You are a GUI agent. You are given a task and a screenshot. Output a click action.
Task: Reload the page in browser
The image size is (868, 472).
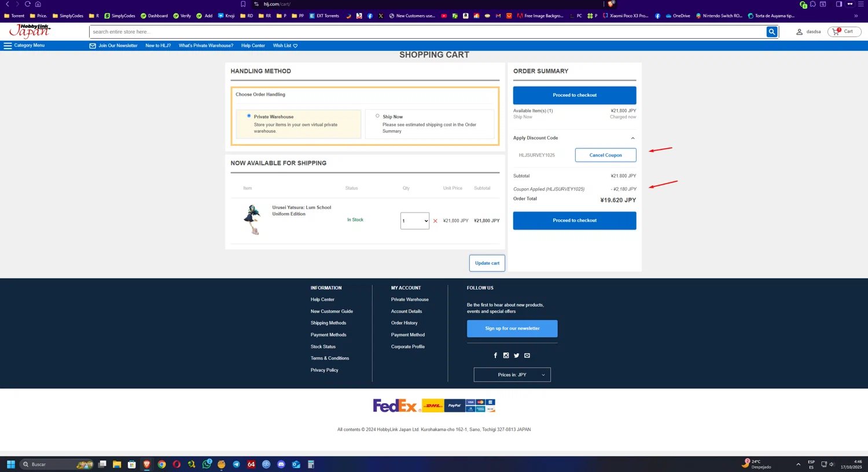click(27, 4)
